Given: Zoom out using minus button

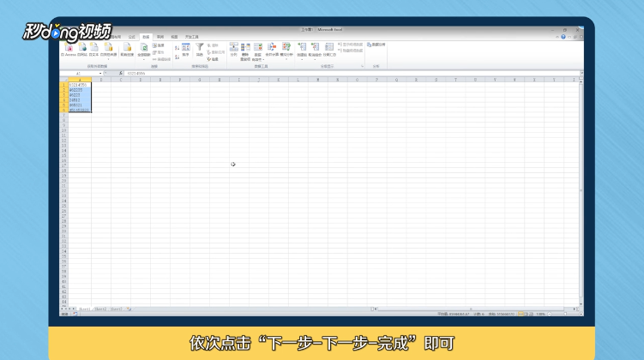Looking at the screenshot, I should point(550,314).
